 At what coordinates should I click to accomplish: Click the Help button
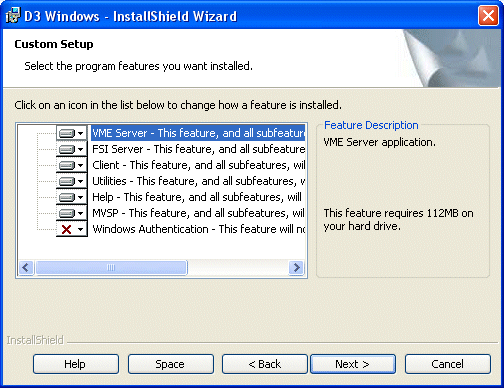click(x=76, y=364)
